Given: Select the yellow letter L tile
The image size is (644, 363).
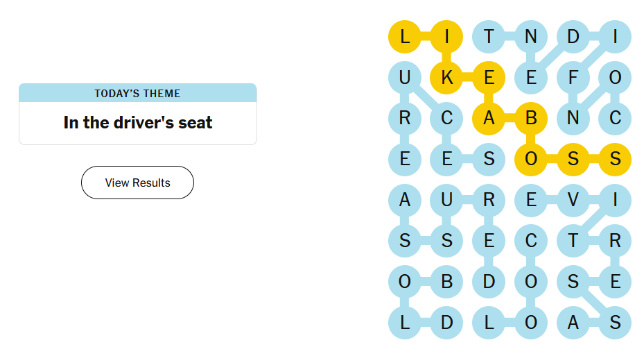Looking at the screenshot, I should tap(405, 37).
